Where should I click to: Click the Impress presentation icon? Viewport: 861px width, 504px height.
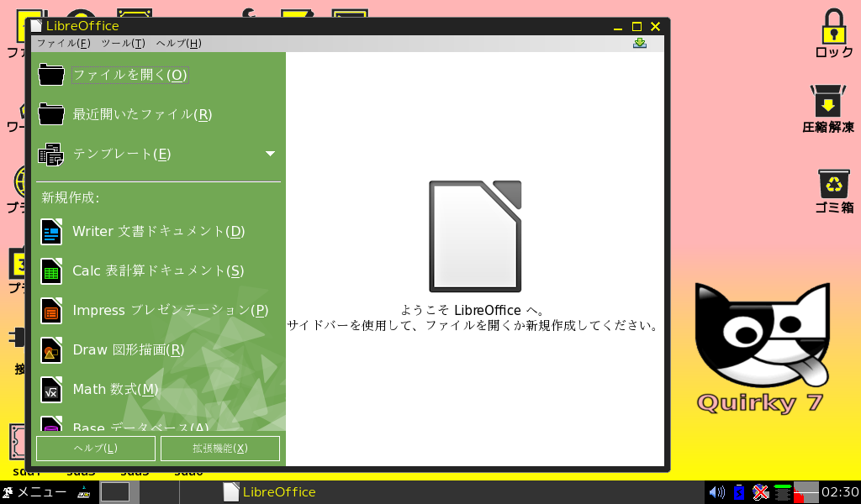pos(51,311)
